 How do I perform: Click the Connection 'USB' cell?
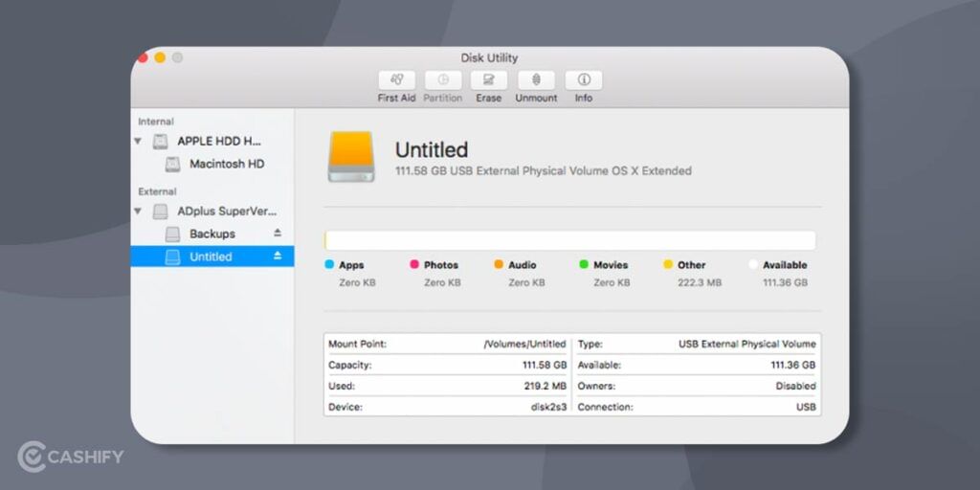tap(806, 407)
